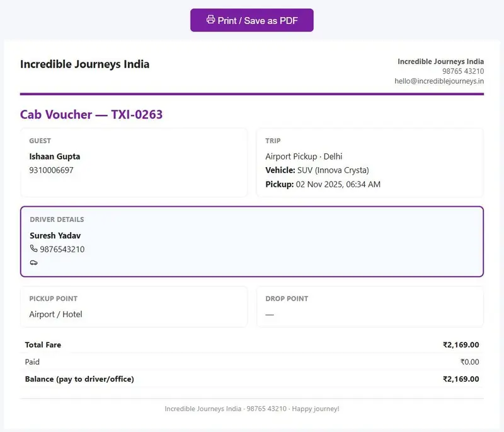The height and width of the screenshot is (432, 504).
Task: Click the footer Happy journey! line
Action: (251, 409)
